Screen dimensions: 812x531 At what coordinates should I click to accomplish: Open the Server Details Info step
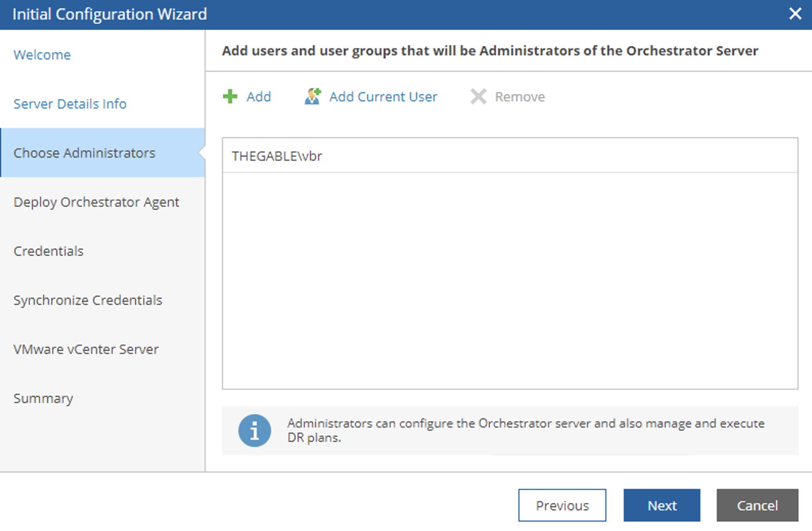(70, 104)
